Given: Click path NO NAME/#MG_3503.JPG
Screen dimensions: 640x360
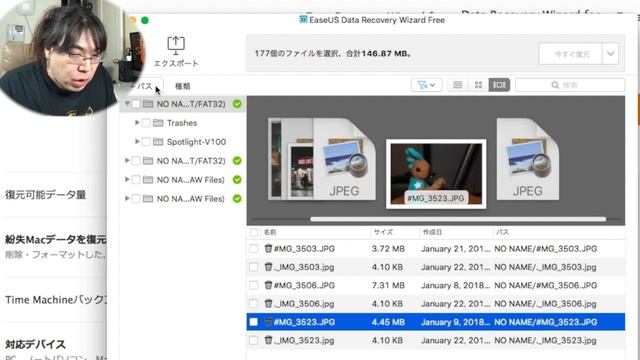Looking at the screenshot, I should point(546,249).
